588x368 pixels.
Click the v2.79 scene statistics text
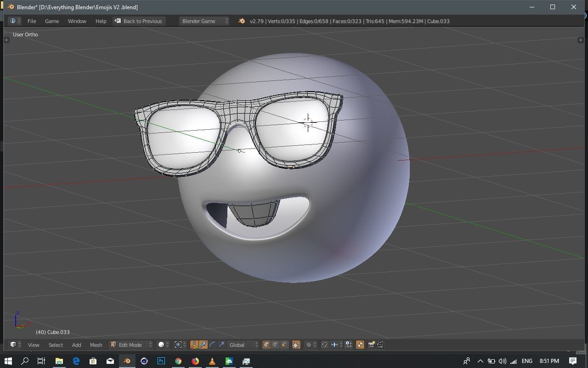click(x=350, y=21)
